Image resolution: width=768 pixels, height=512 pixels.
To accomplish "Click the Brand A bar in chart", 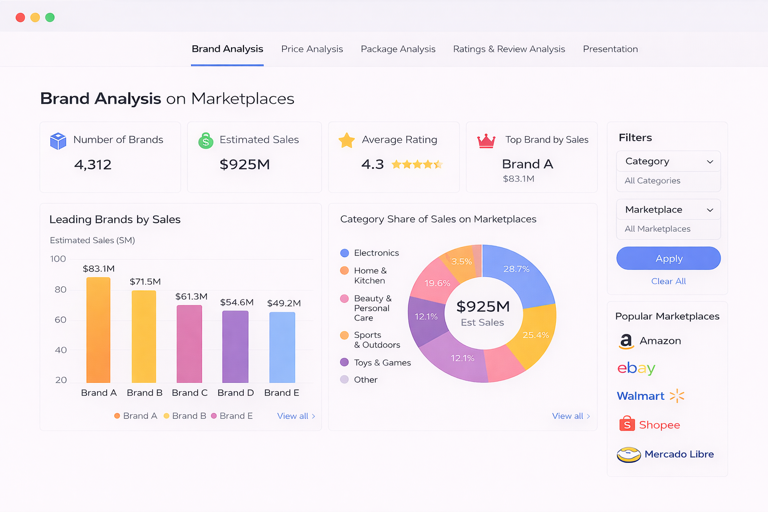I will 99,330.
